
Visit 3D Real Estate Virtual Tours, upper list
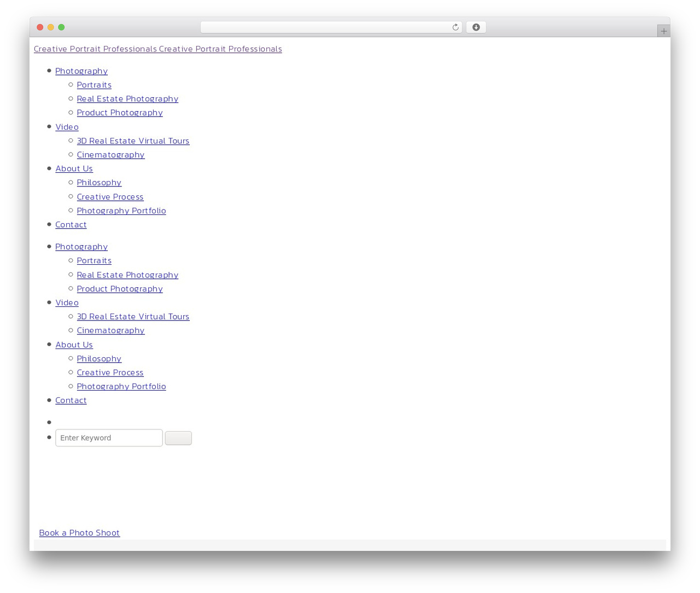click(x=133, y=141)
